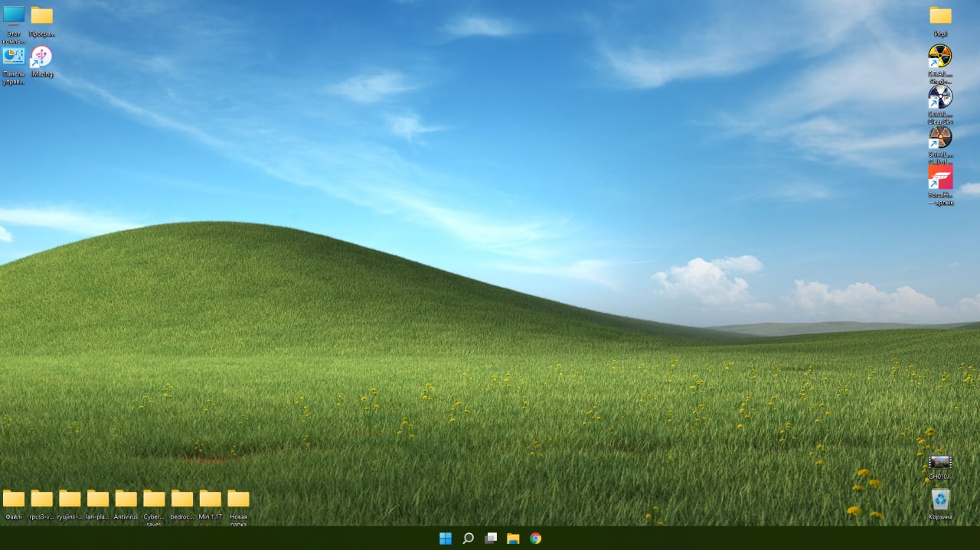Open File Explorer from taskbar
This screenshot has height=550, width=980.
point(513,539)
